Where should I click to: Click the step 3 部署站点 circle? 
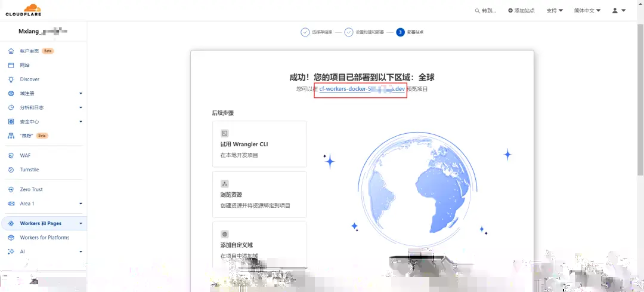point(401,32)
